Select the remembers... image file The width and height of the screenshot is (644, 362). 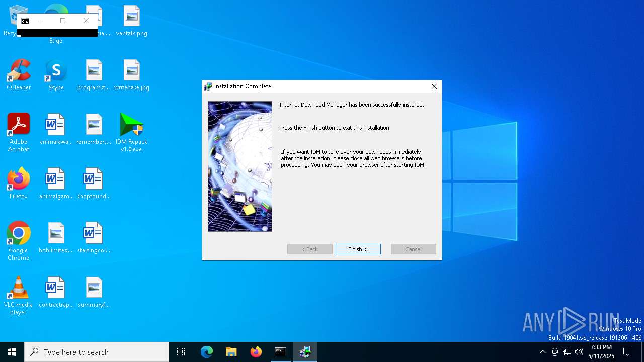pos(94,130)
